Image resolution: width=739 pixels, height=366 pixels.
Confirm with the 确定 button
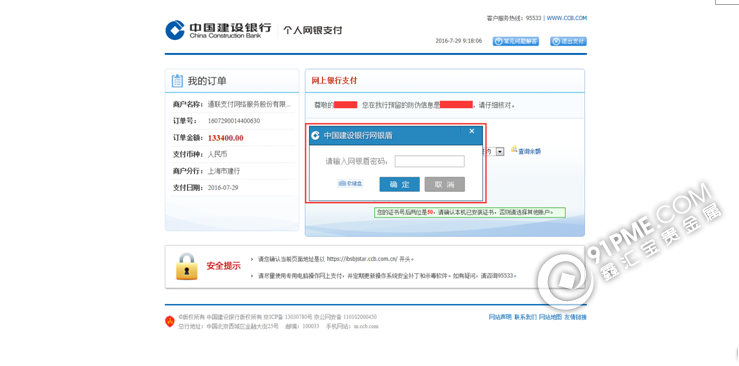(x=399, y=184)
